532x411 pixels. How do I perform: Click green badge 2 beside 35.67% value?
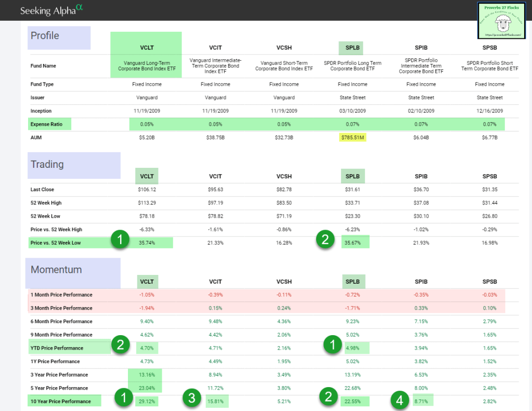pyautogui.click(x=325, y=240)
